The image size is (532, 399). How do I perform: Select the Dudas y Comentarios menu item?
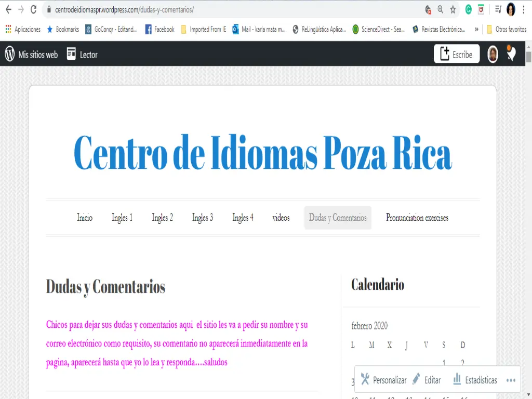338,218
